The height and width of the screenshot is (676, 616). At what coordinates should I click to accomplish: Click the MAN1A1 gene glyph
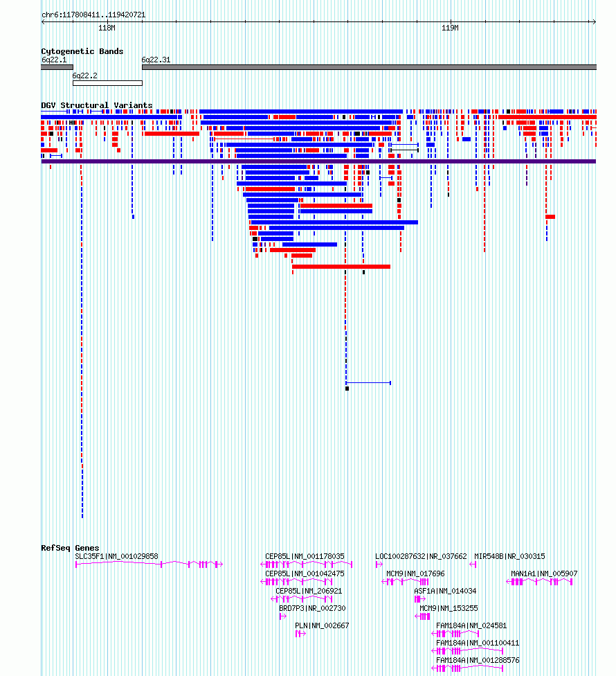(539, 582)
